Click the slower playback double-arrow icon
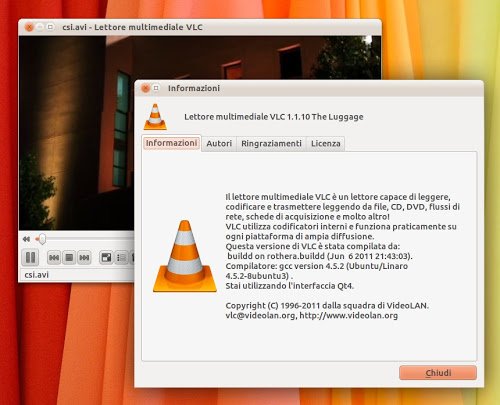 pyautogui.click(x=26, y=239)
